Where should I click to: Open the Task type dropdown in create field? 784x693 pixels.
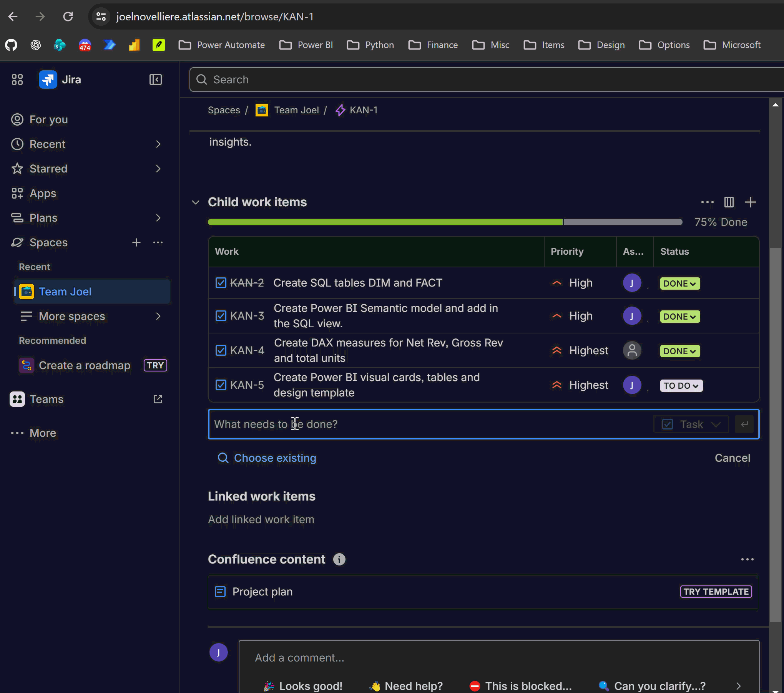pos(692,424)
